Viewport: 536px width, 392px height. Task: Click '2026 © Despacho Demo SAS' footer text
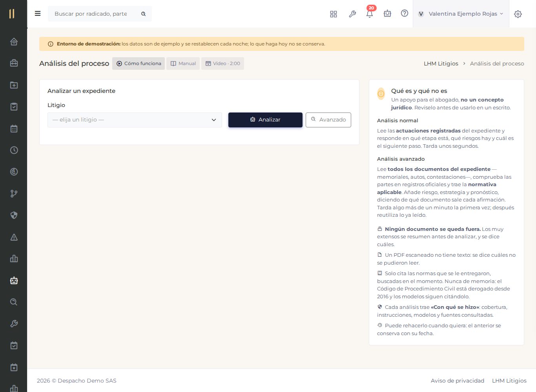(x=77, y=381)
